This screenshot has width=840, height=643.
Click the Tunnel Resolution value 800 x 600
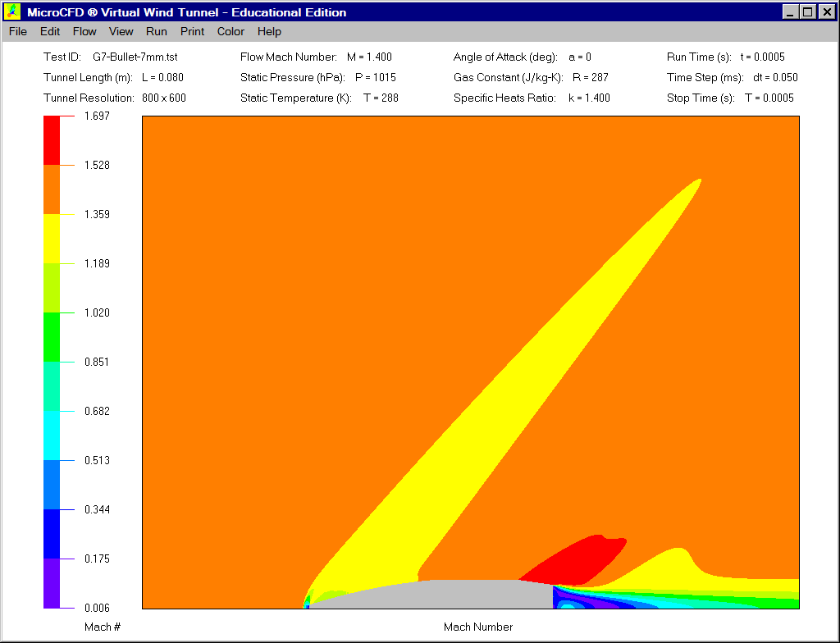(x=164, y=98)
